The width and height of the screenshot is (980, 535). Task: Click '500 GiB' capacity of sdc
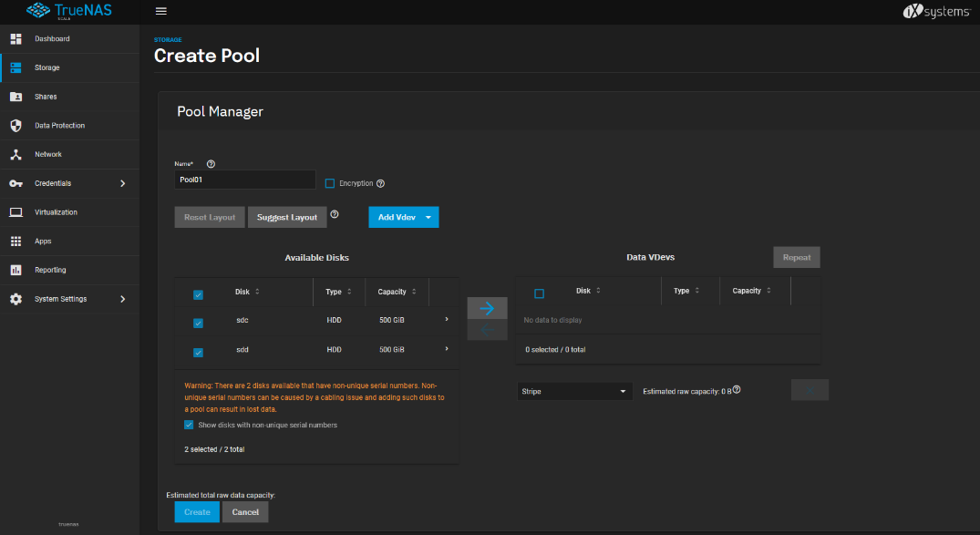pyautogui.click(x=392, y=320)
